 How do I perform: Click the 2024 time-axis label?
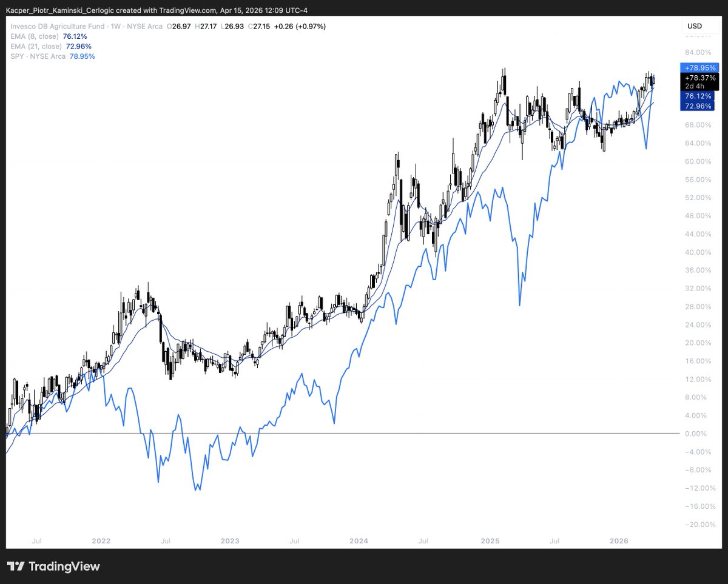359,540
